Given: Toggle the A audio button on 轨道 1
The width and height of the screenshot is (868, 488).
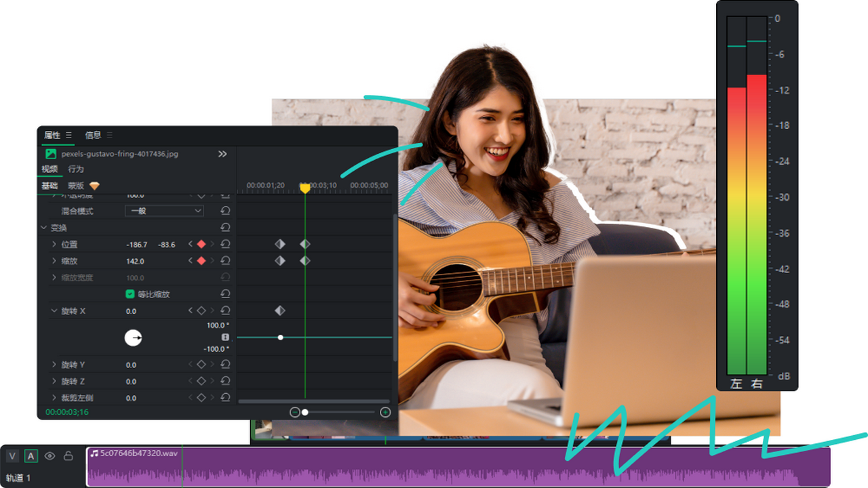Looking at the screenshot, I should (30, 455).
